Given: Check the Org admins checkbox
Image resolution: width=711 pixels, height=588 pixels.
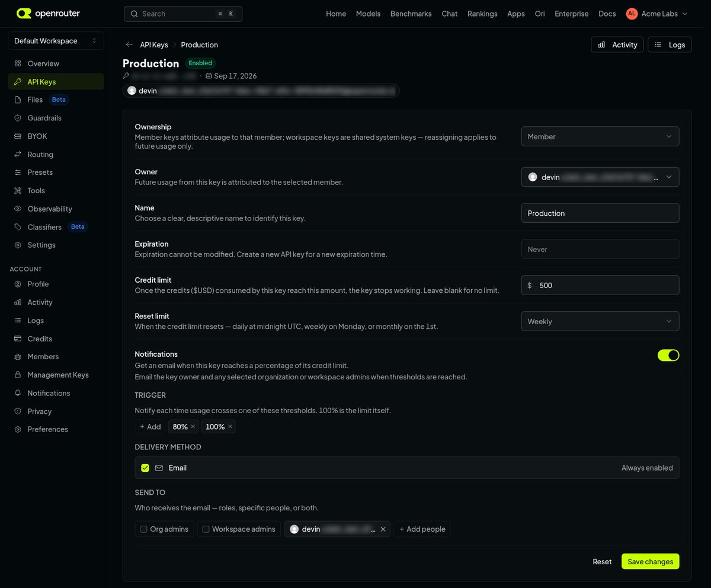Looking at the screenshot, I should click(144, 529).
